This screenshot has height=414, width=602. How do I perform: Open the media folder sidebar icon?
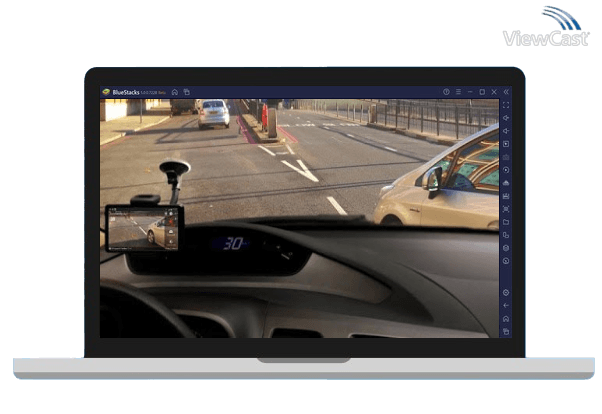pos(506,222)
